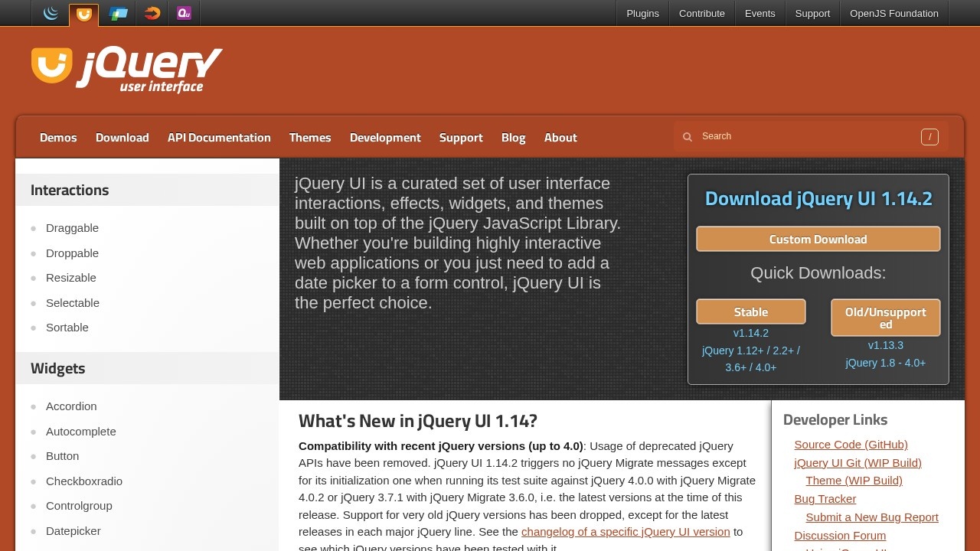
Task: Open the Source Code (GitHub) link
Action: coord(851,444)
